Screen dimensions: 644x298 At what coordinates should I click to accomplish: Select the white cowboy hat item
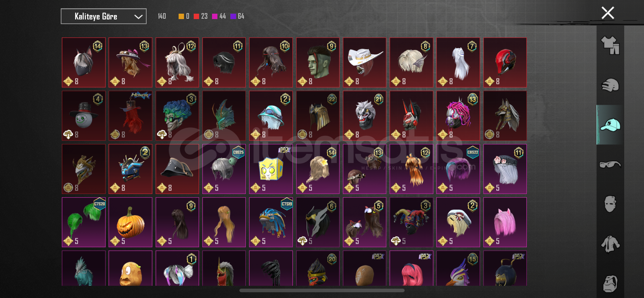click(x=364, y=62)
